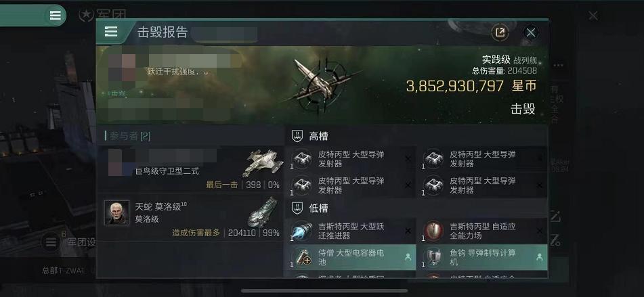Viewport: 644px width, 297px height.
Task: Click the 侍僧 大型电容器电池 item
Action: click(350, 257)
